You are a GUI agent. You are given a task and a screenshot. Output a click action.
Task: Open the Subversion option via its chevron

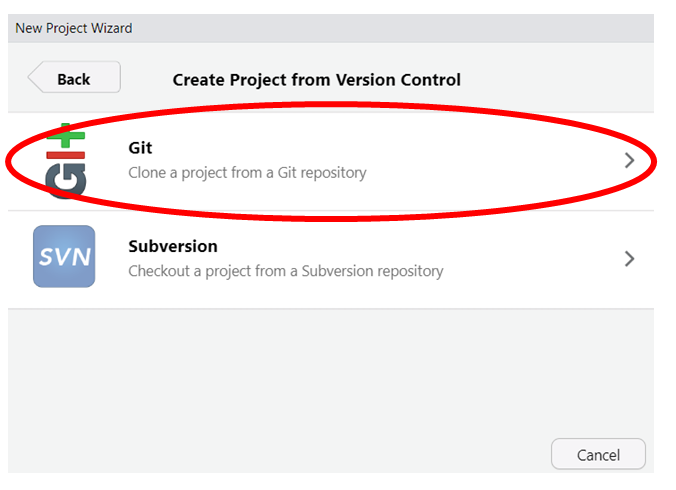(629, 259)
